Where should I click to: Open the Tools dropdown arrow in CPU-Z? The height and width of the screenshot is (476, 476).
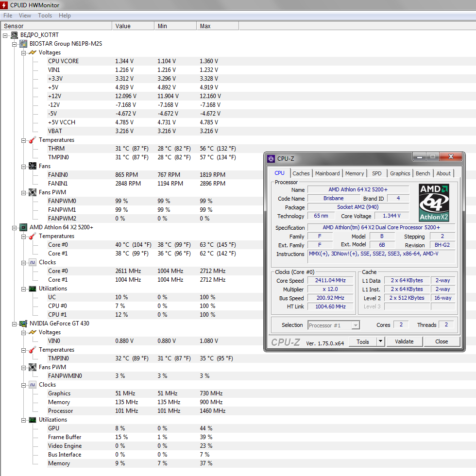380,342
